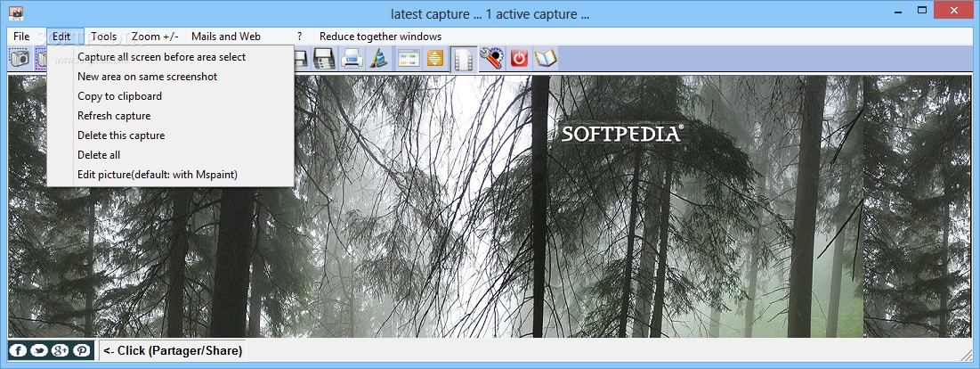Share on Pinterest icon
Screen dimensions: 980x369
[x=81, y=350]
